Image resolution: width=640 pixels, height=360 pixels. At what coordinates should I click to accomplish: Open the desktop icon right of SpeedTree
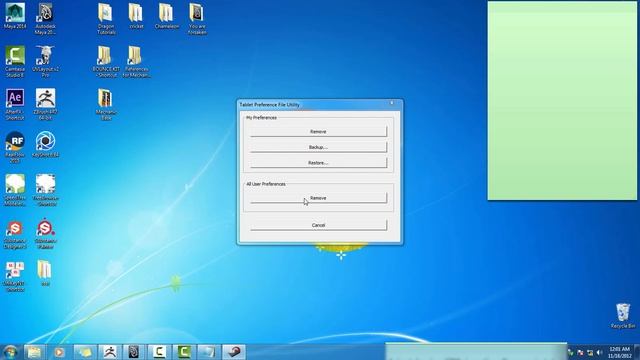tap(45, 190)
